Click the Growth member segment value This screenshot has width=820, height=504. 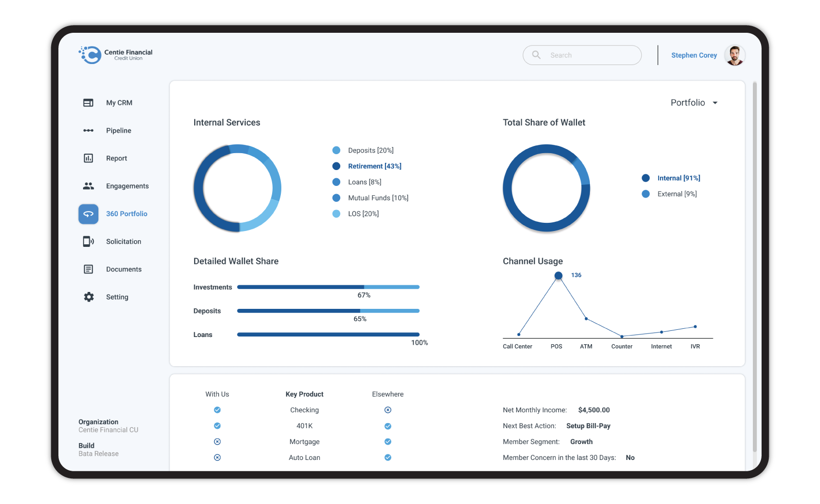click(582, 442)
